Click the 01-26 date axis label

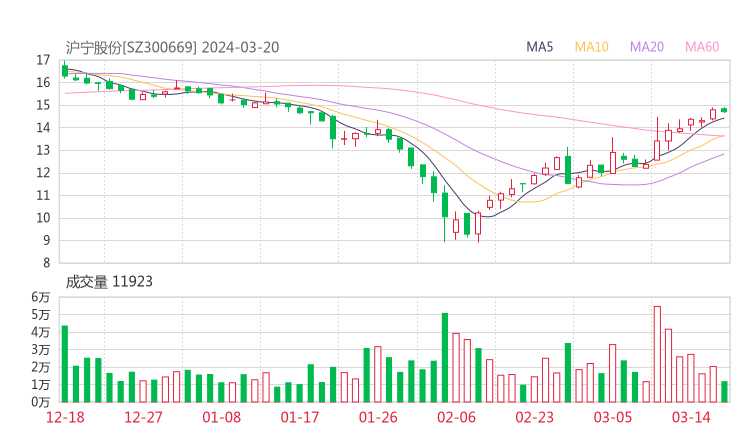(x=378, y=417)
